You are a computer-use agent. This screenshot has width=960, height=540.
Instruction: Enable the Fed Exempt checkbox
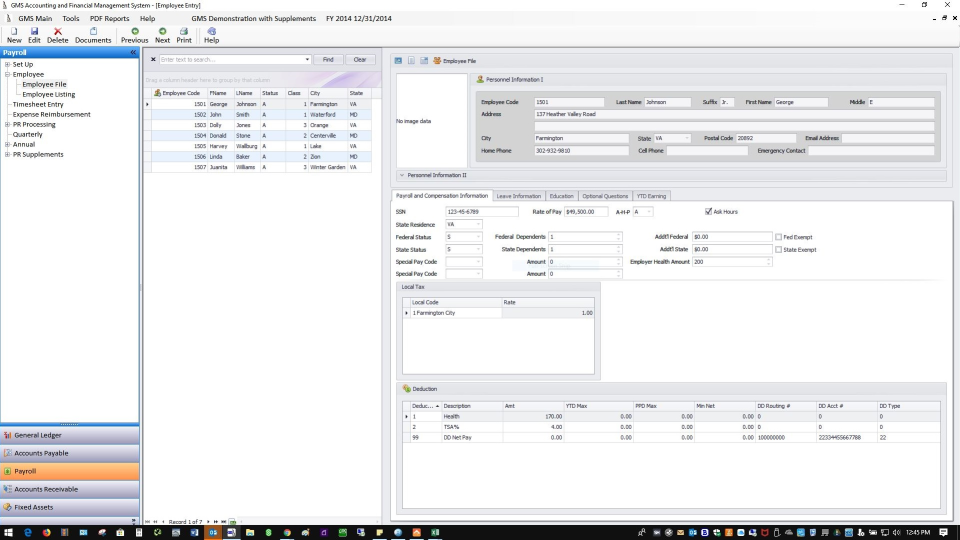click(779, 237)
